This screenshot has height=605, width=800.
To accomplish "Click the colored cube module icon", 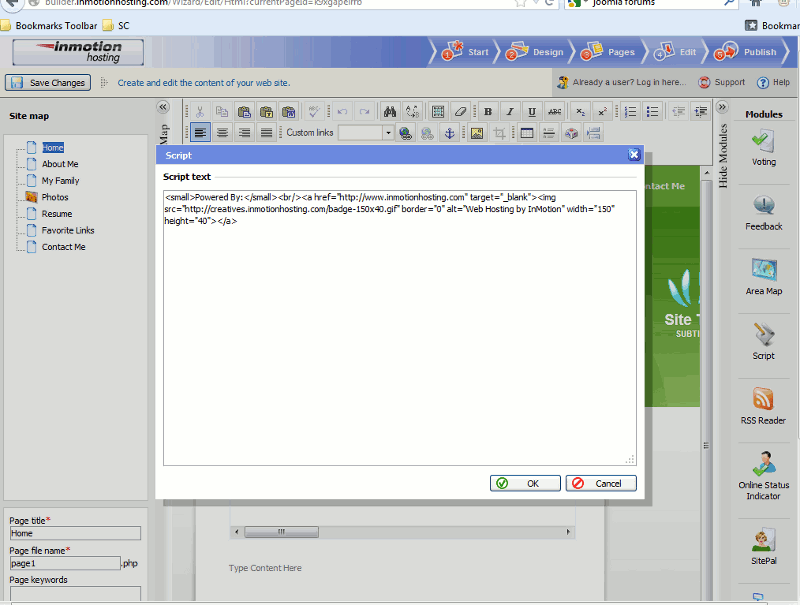I will point(571,133).
